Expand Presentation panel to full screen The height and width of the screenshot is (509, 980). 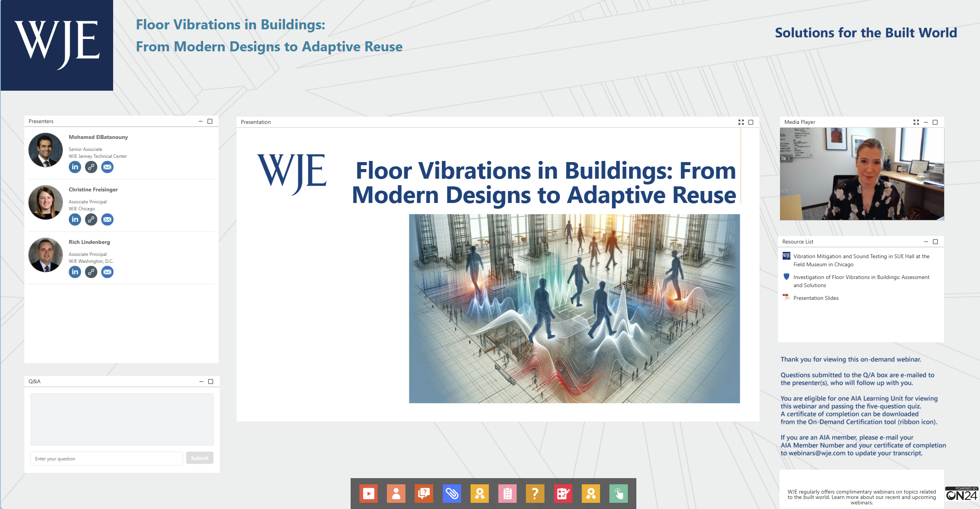pos(741,122)
